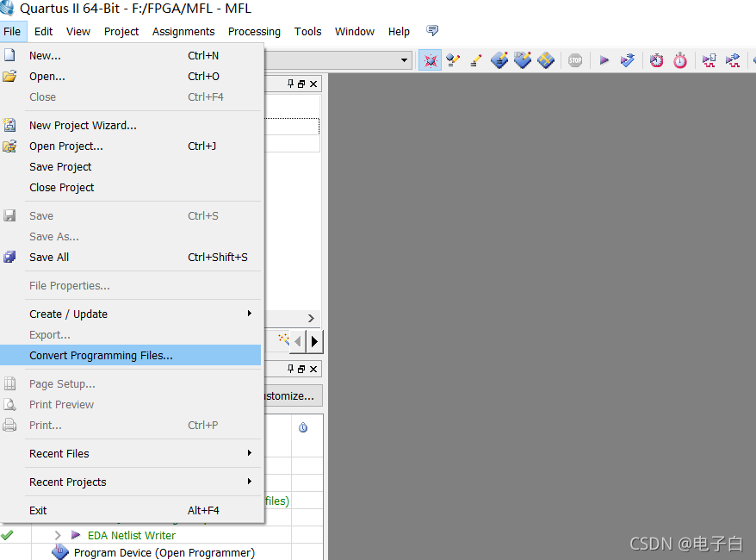
Task: Click the magic wand icon in navigator tabs
Action: click(283, 339)
